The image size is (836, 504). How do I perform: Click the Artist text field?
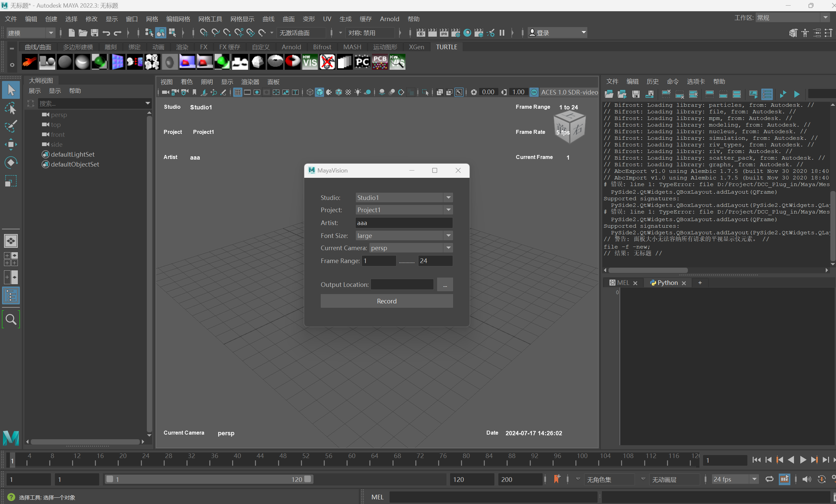tap(404, 223)
